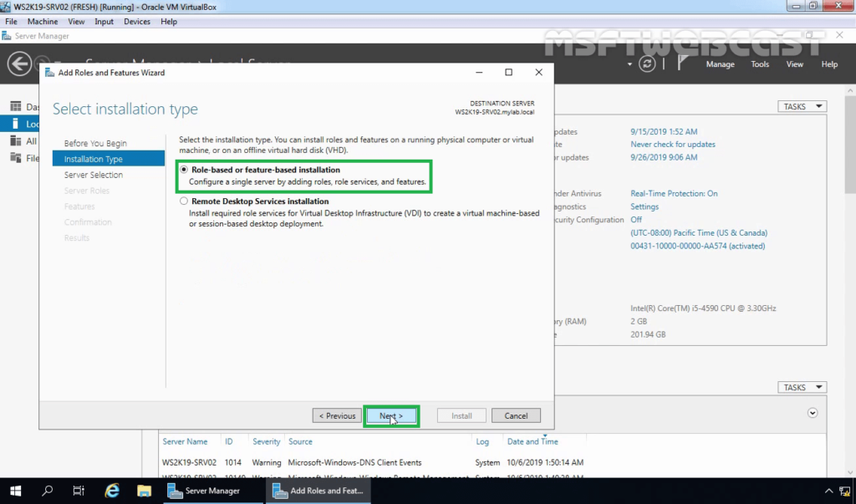Select Remote Desktop Services installation option
Screen dimensions: 856x504
[184, 201]
